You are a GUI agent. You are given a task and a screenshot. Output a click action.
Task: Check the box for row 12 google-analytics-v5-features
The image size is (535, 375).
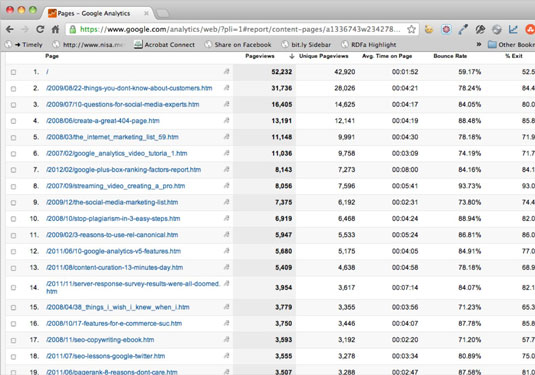[13, 251]
